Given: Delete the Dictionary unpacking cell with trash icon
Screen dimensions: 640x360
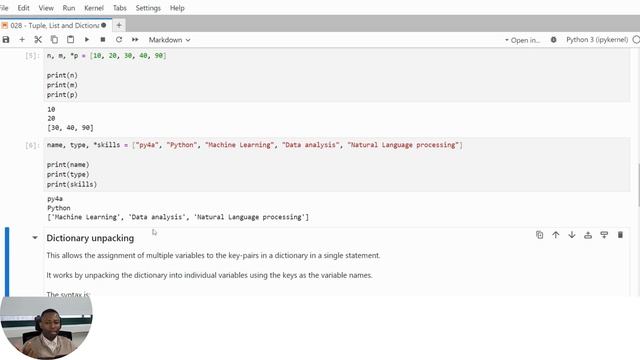Looking at the screenshot, I should pos(620,235).
